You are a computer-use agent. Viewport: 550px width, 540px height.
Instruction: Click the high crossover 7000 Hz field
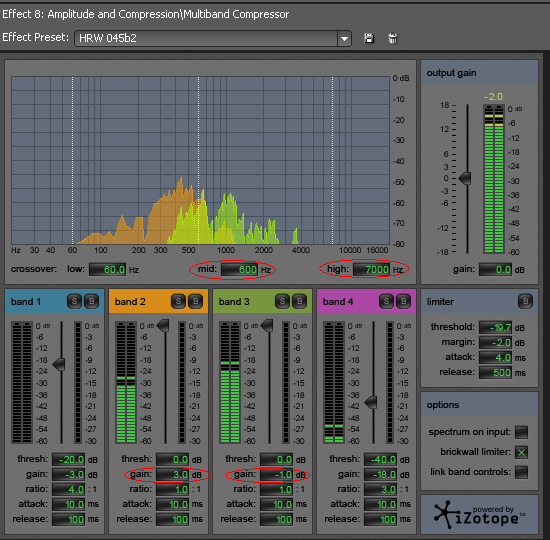coord(371,269)
